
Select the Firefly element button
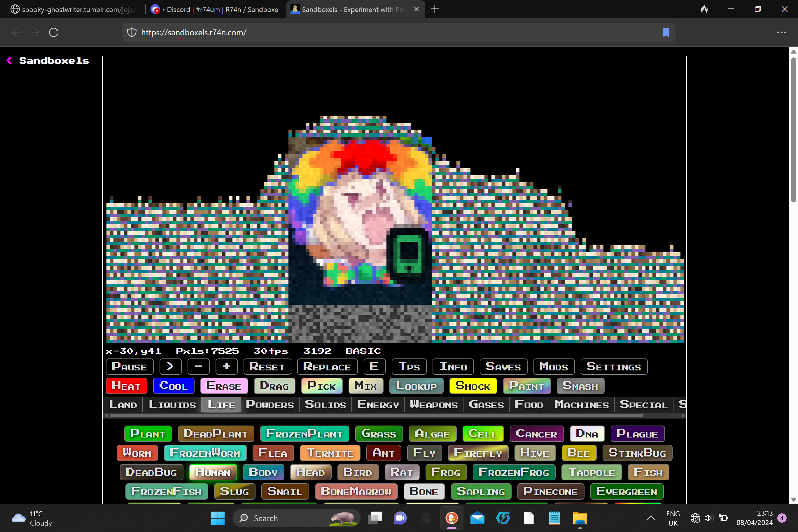click(x=478, y=453)
